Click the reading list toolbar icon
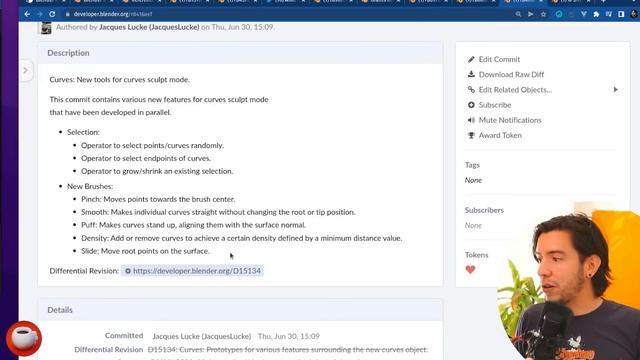This screenshot has width=640, height=360. (609, 14)
